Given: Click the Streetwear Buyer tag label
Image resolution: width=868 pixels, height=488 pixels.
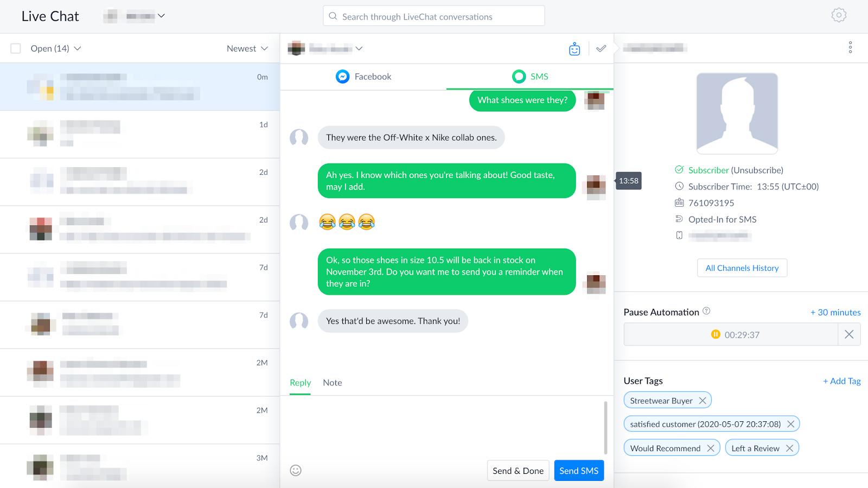Looking at the screenshot, I should click(661, 401).
